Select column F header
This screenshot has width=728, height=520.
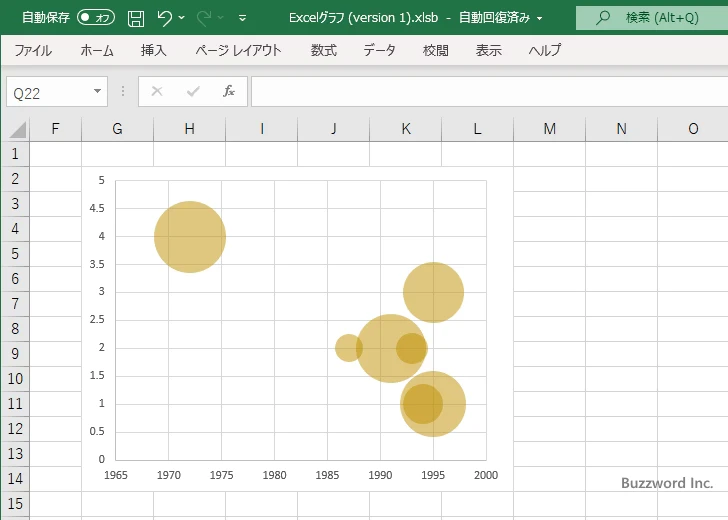pos(55,129)
